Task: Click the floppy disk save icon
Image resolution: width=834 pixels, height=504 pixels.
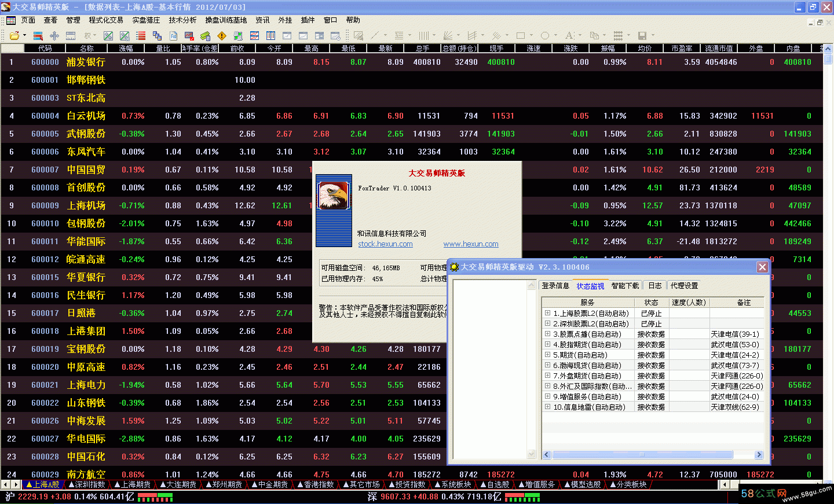Action: 642,35
